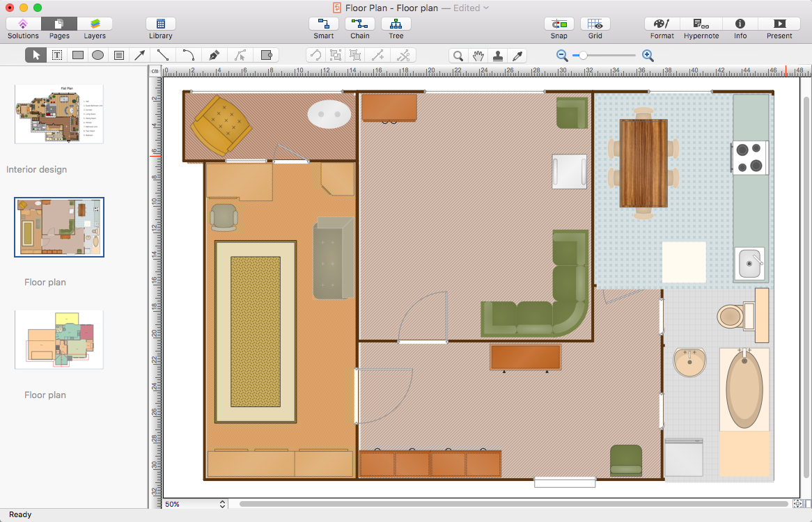Expand the document title dropdown arrow

click(486, 8)
